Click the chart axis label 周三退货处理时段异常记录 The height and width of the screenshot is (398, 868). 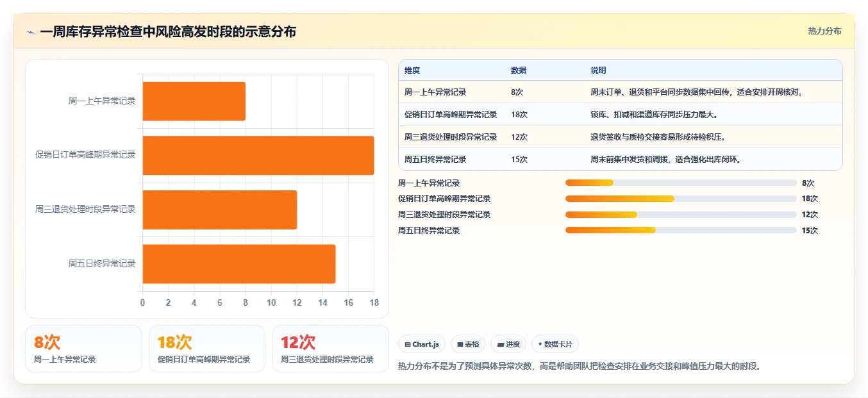coord(85,209)
